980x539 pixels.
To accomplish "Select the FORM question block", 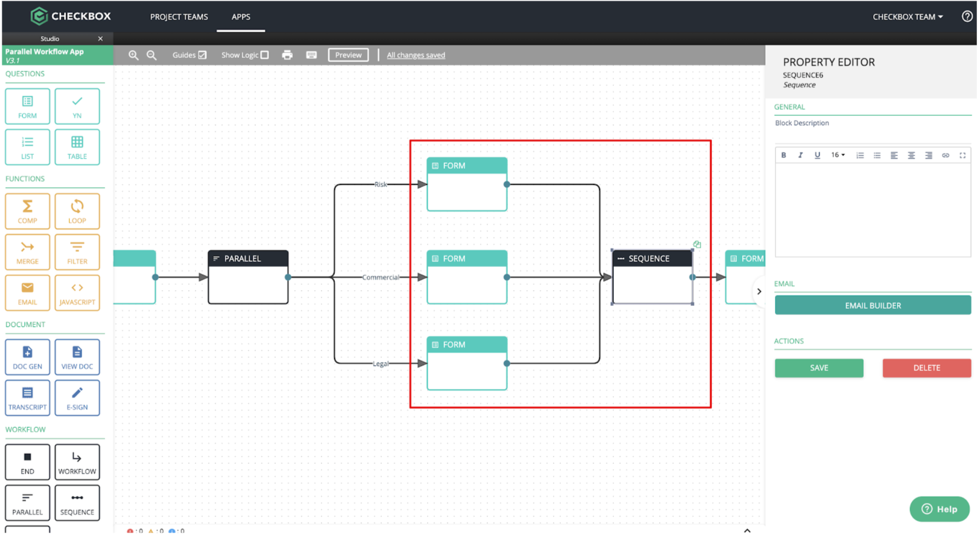I will 27,106.
